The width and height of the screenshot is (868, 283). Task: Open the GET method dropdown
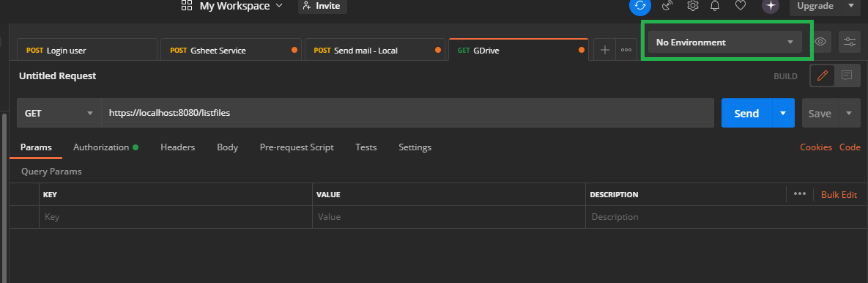[x=59, y=113]
